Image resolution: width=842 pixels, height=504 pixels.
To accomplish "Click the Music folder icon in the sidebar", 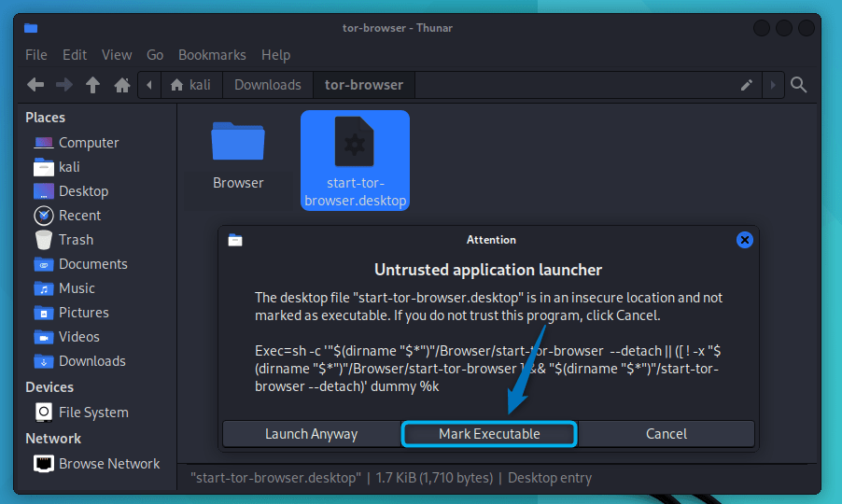I will 44,288.
